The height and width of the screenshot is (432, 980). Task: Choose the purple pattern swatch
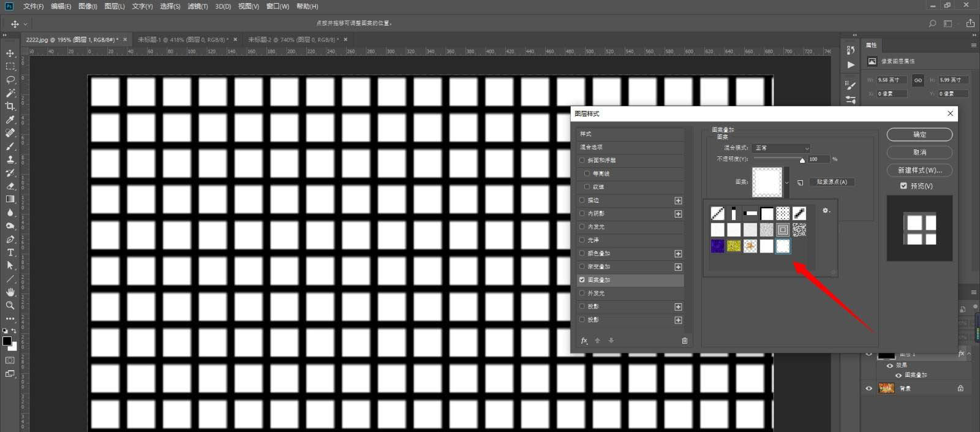717,246
